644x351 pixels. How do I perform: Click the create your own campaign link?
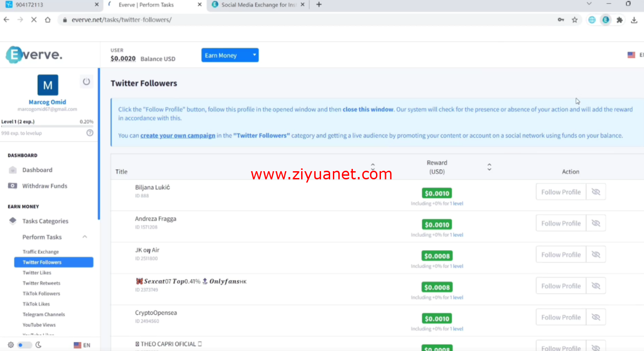[x=178, y=135]
